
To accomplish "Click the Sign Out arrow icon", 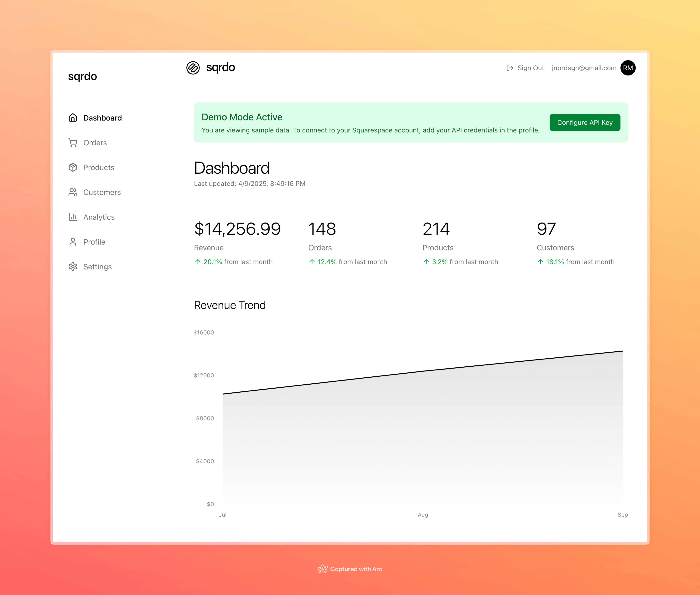I will (x=510, y=68).
